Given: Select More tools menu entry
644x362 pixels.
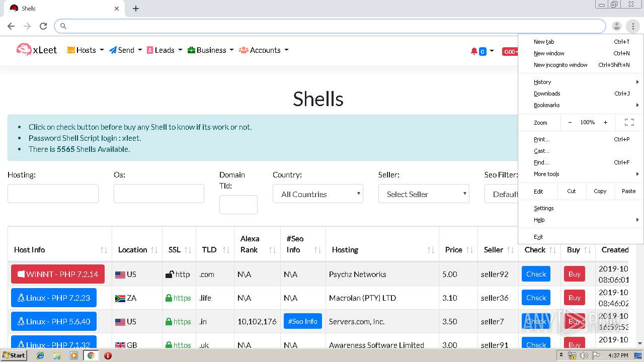Looking at the screenshot, I should pyautogui.click(x=581, y=174).
